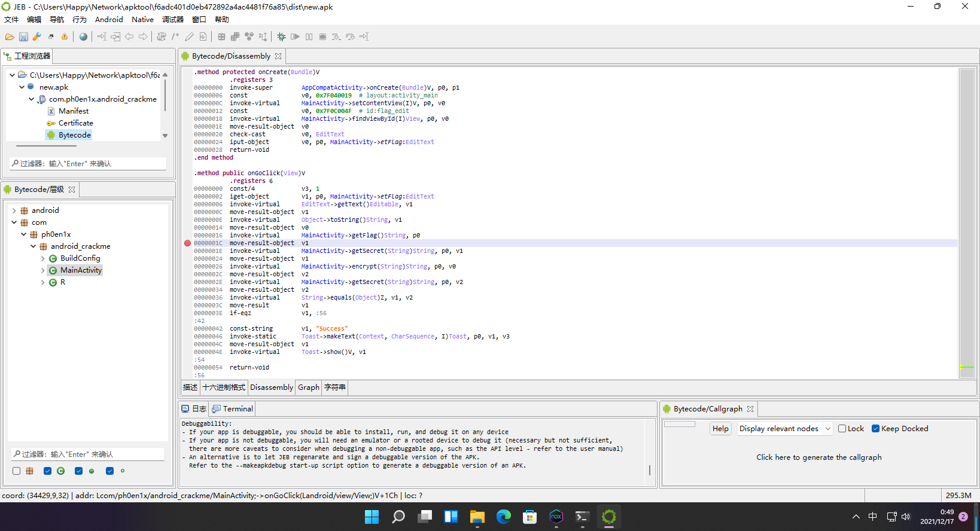980x531 pixels.
Task: Collapse the com package node
Action: coord(14,222)
